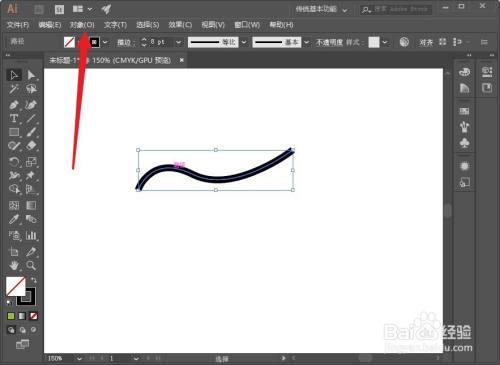The width and height of the screenshot is (500, 365).
Task: Select the Slice tool
Action: pyautogui.click(x=31, y=252)
